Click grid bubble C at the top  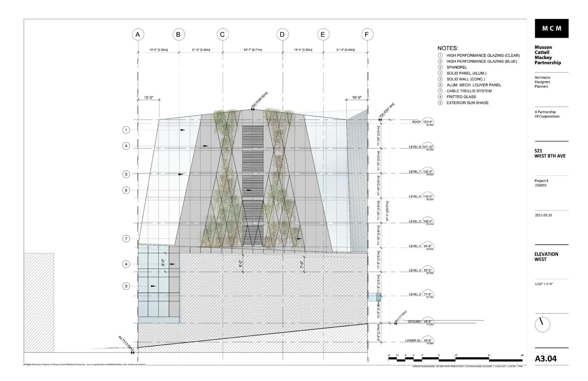click(222, 34)
